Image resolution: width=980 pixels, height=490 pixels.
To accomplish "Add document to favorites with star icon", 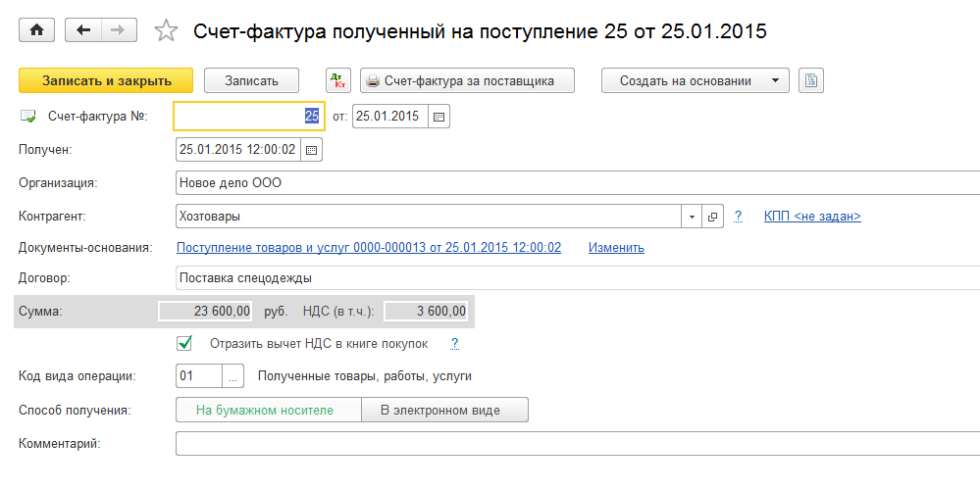I will click(167, 31).
